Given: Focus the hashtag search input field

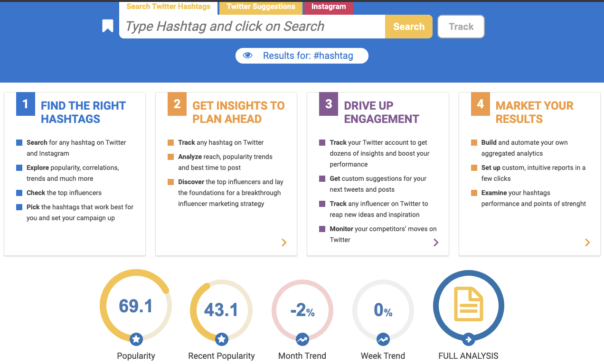Looking at the screenshot, I should pyautogui.click(x=252, y=27).
